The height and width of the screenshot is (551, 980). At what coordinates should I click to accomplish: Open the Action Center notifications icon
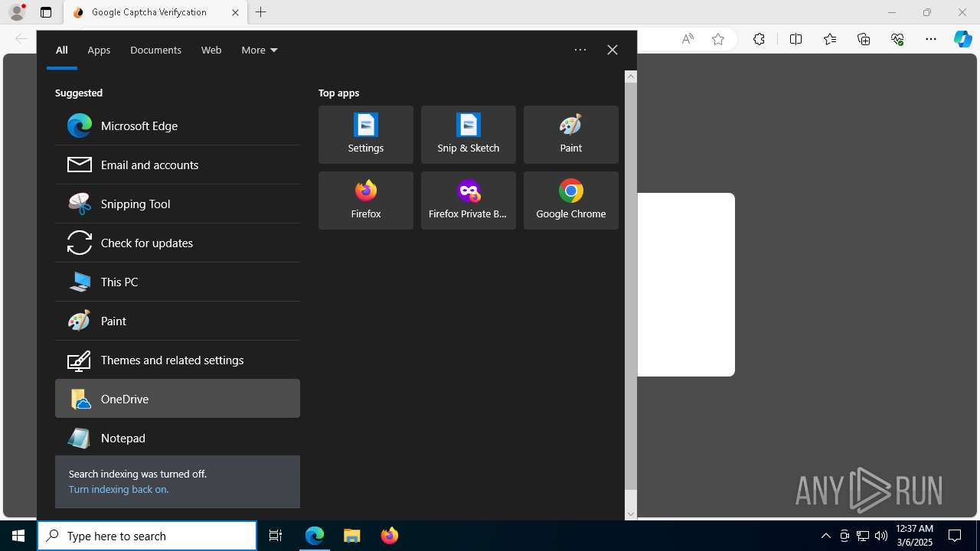(x=955, y=536)
